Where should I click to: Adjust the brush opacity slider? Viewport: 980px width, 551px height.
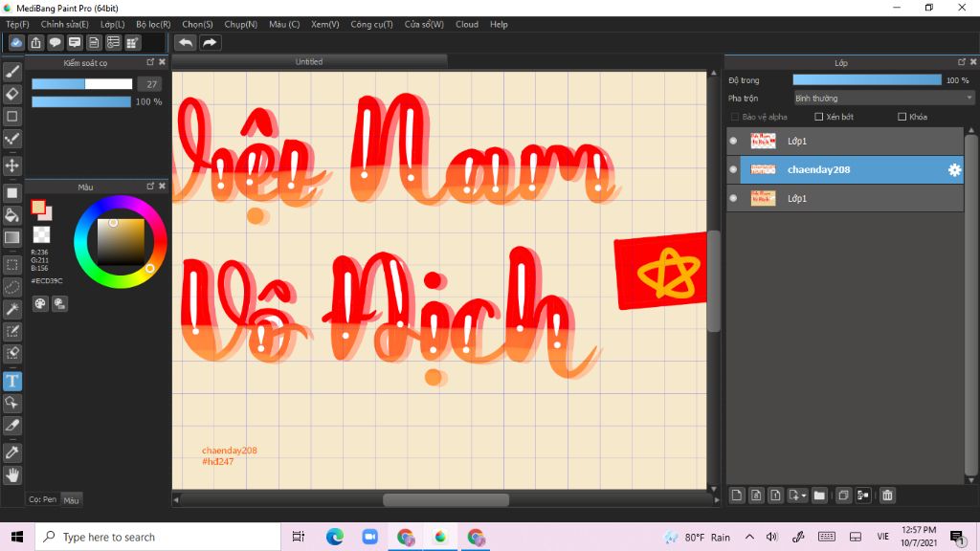pyautogui.click(x=81, y=101)
